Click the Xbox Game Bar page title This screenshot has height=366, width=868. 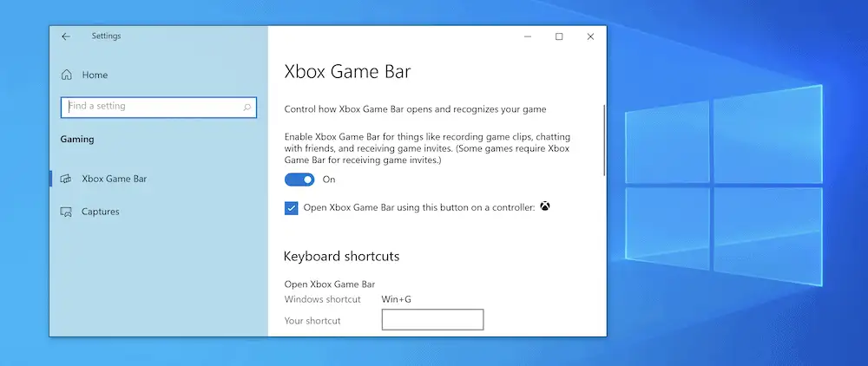[x=348, y=71]
